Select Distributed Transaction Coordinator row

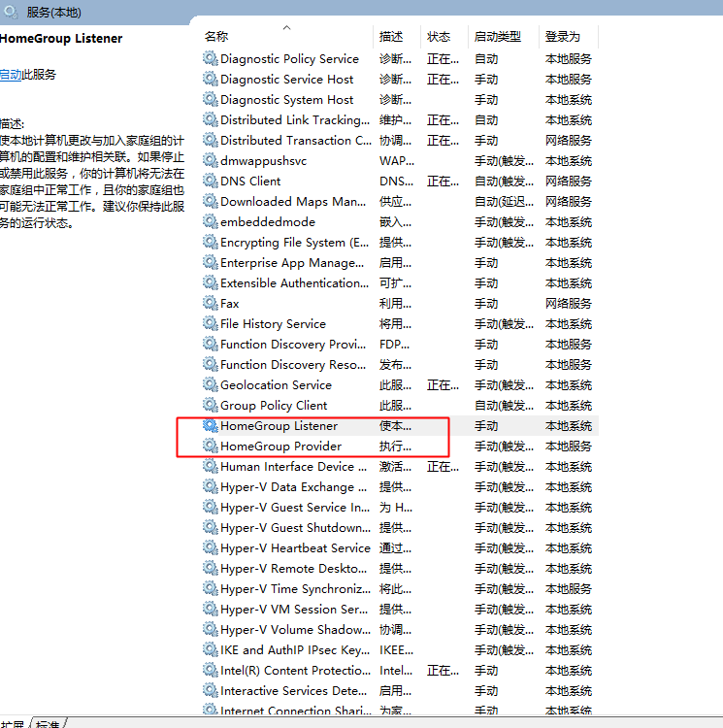400,140
